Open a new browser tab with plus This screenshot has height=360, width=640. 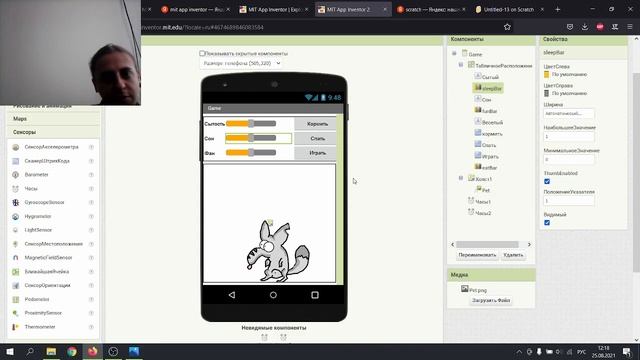click(x=558, y=9)
